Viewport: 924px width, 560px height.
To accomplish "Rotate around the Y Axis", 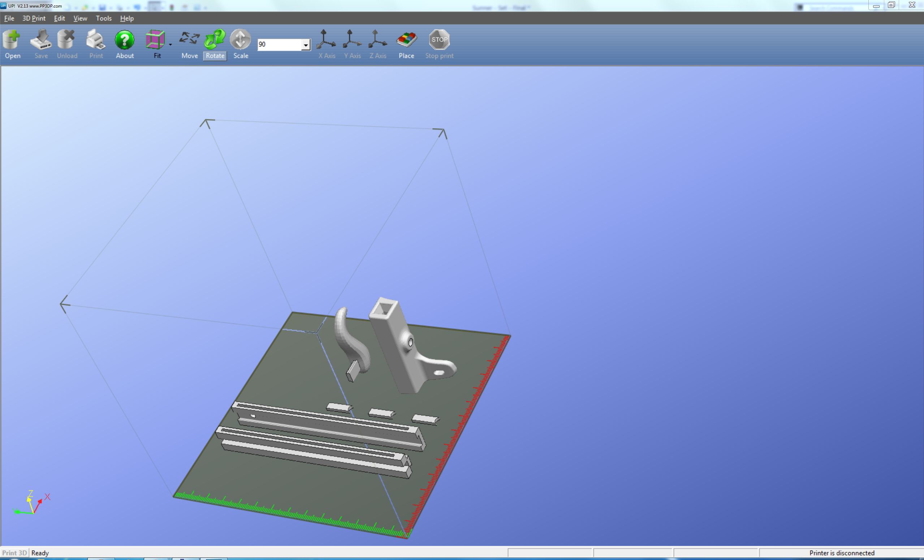I will (352, 40).
